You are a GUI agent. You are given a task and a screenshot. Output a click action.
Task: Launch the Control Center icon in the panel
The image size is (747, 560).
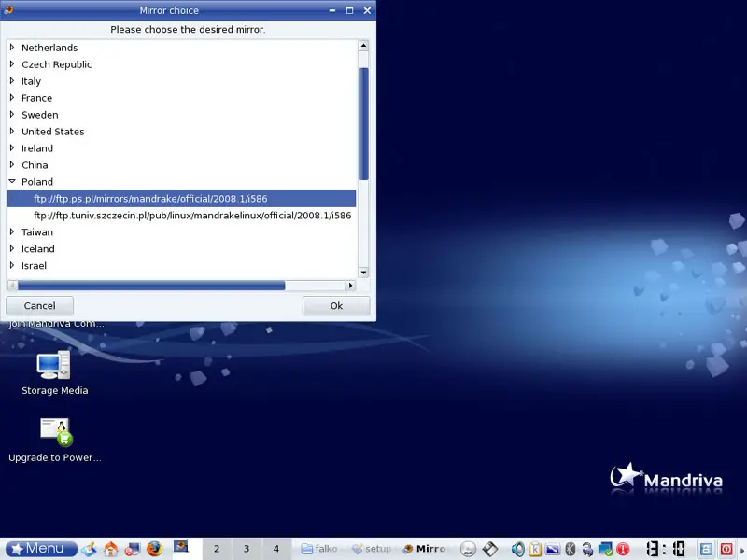click(x=132, y=549)
